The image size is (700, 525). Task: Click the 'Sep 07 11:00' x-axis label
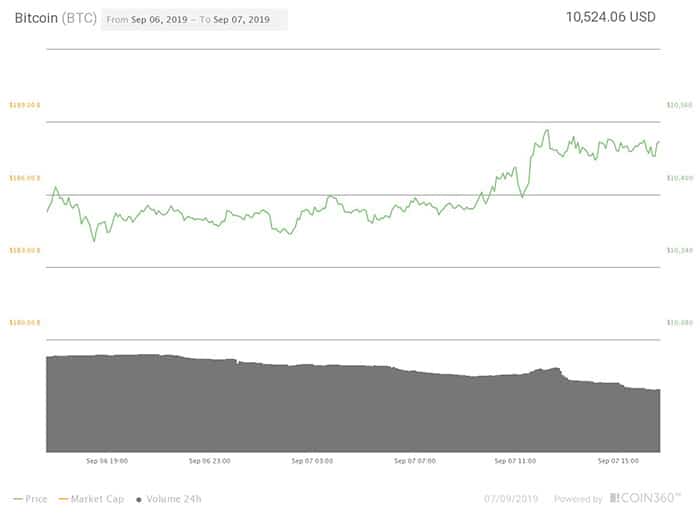click(515, 461)
